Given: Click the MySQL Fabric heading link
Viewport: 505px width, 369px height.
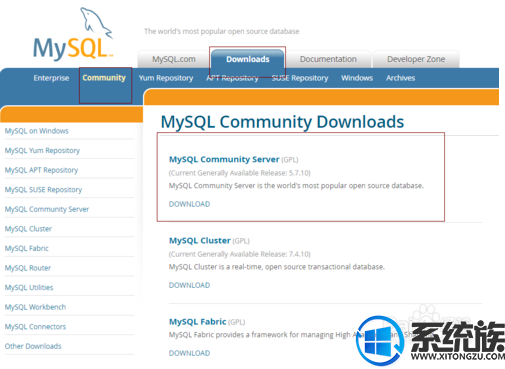Looking at the screenshot, I should (198, 322).
